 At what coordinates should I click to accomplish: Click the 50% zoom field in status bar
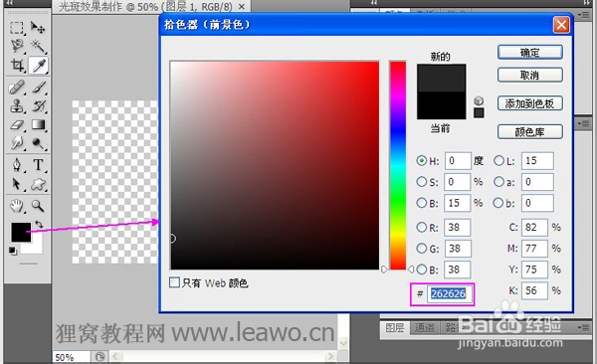click(72, 357)
